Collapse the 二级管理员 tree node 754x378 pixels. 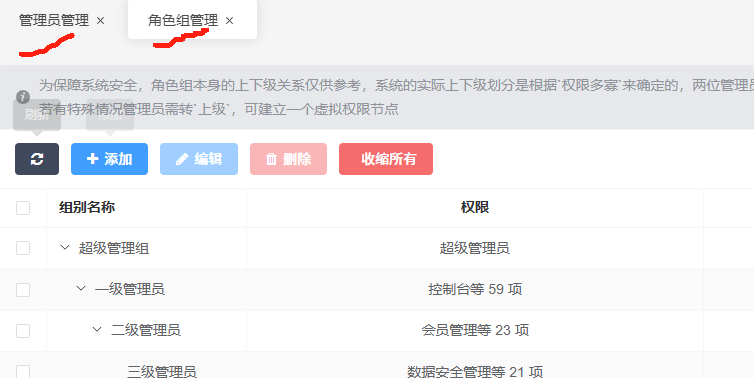97,329
